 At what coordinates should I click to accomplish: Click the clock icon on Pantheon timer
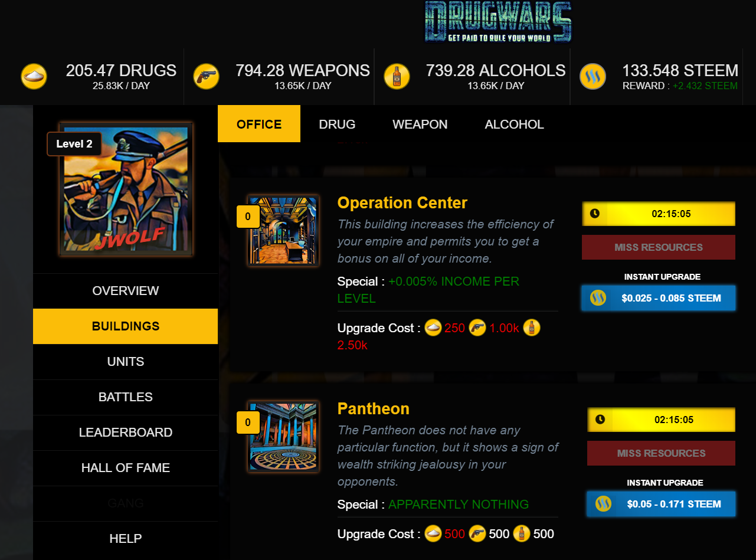[x=600, y=420]
